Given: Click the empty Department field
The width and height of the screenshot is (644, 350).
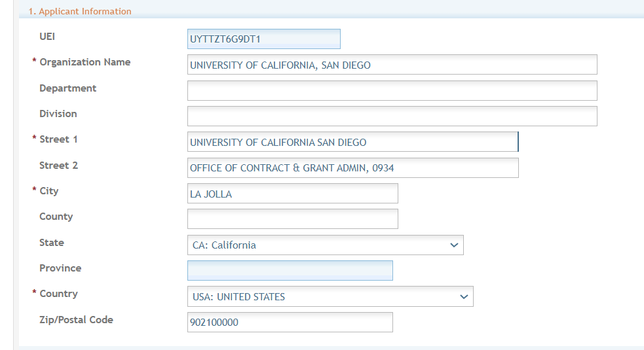Looking at the screenshot, I should [392, 90].
